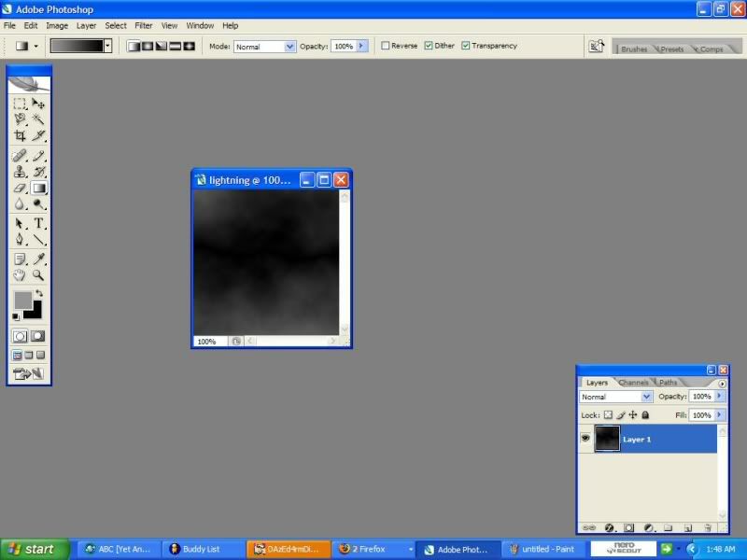Image resolution: width=747 pixels, height=560 pixels.
Task: Select the Healing Brush tool
Action: (x=20, y=156)
